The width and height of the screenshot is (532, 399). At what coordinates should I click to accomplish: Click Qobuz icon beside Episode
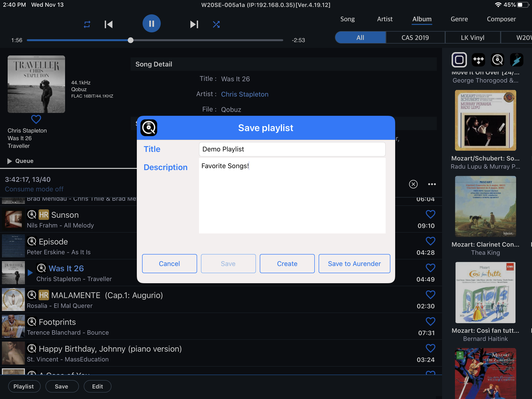click(x=32, y=241)
